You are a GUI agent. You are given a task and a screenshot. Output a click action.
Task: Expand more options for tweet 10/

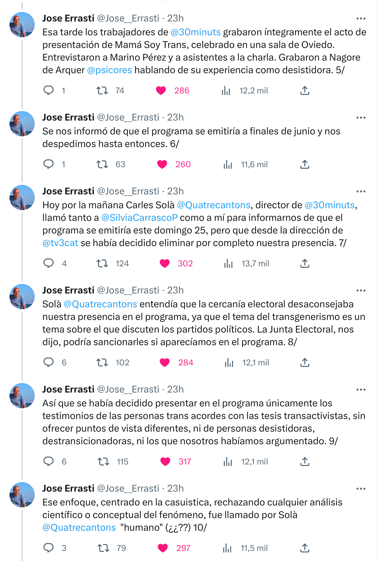(x=361, y=489)
